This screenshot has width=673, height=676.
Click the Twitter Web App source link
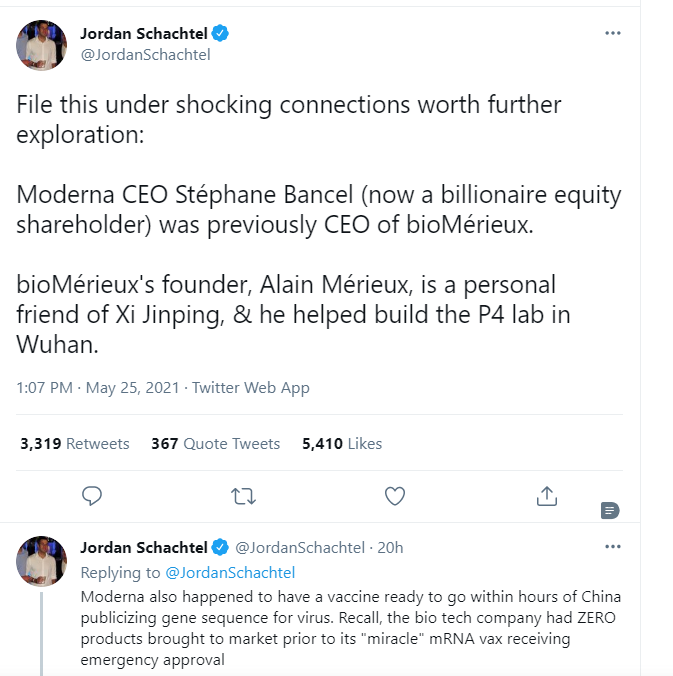pyautogui.click(x=251, y=388)
